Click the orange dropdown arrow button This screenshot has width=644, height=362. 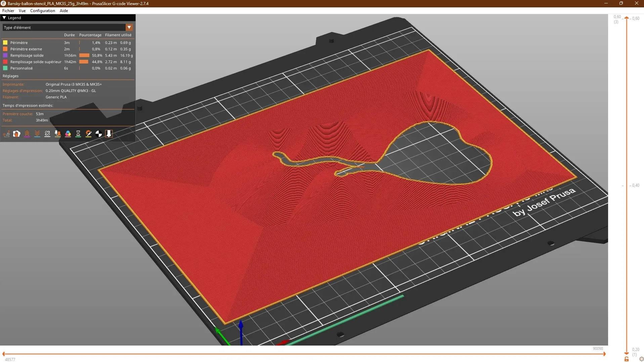(x=129, y=28)
